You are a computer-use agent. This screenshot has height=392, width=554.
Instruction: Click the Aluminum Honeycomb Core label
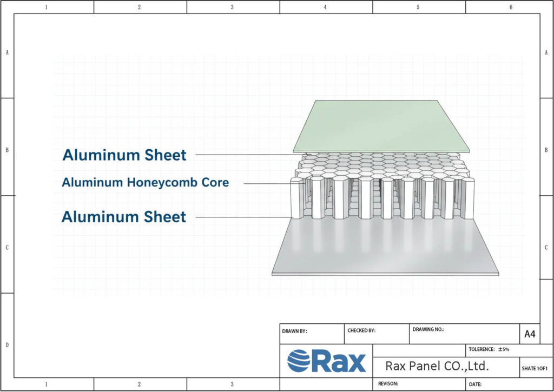coord(145,183)
